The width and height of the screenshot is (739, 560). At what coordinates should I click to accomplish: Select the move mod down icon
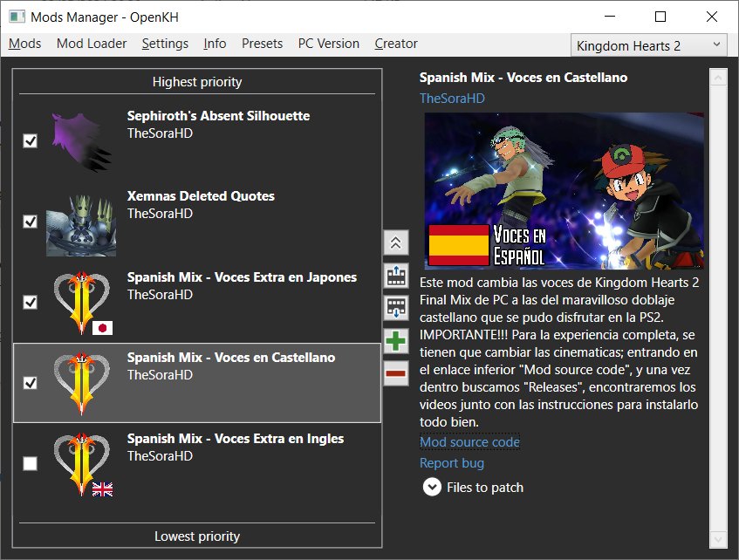[x=396, y=308]
